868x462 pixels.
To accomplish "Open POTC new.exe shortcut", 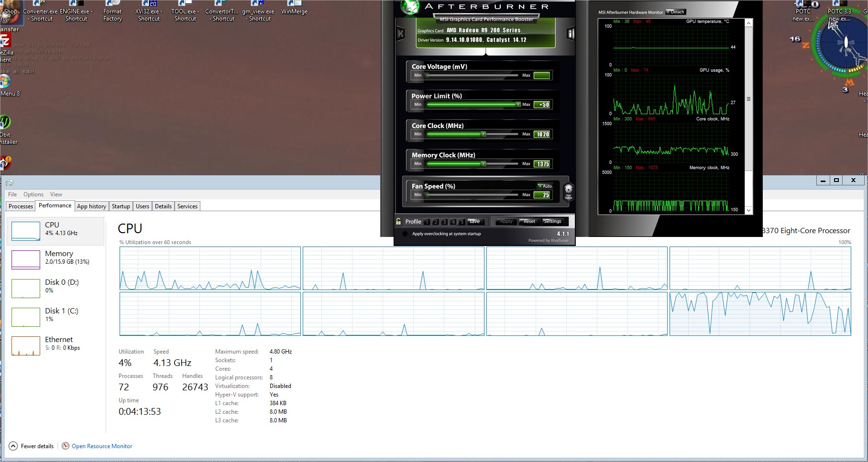I will click(x=803, y=11).
